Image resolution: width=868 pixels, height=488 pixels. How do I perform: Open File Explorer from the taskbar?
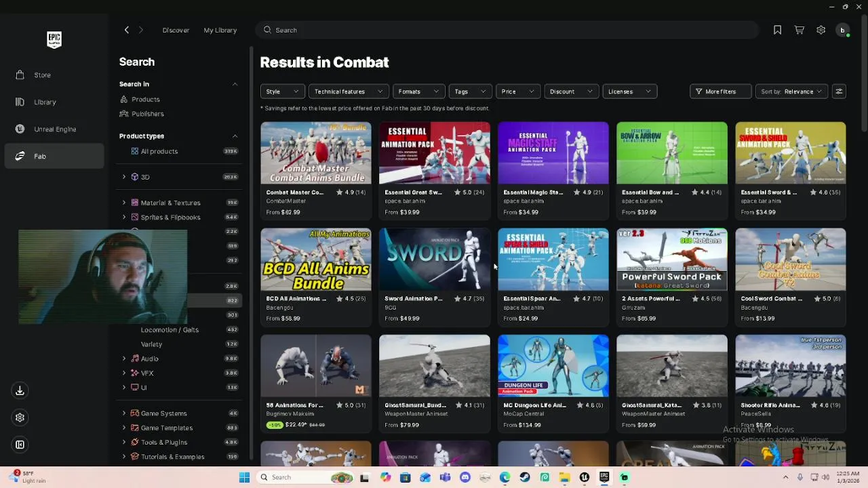click(x=564, y=477)
